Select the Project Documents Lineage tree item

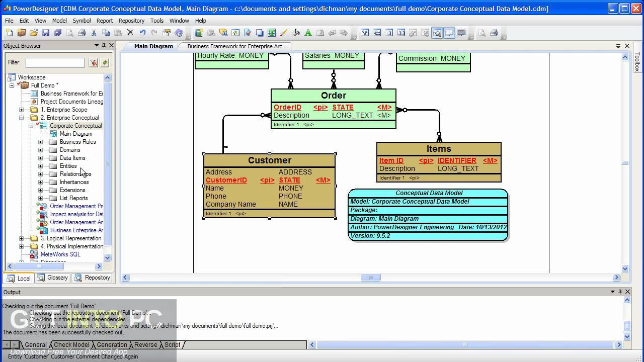pos(72,102)
